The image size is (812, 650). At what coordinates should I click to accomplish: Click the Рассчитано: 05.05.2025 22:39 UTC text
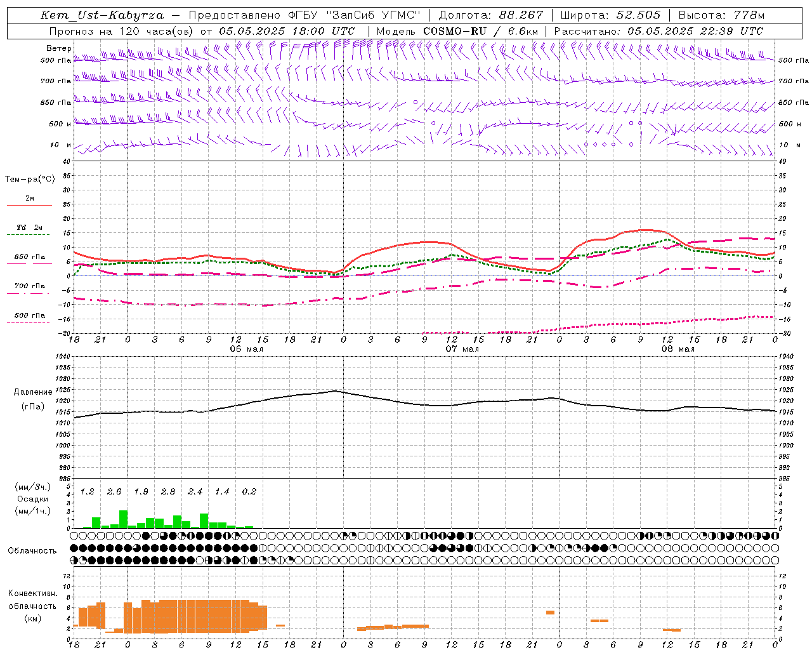click(x=658, y=31)
